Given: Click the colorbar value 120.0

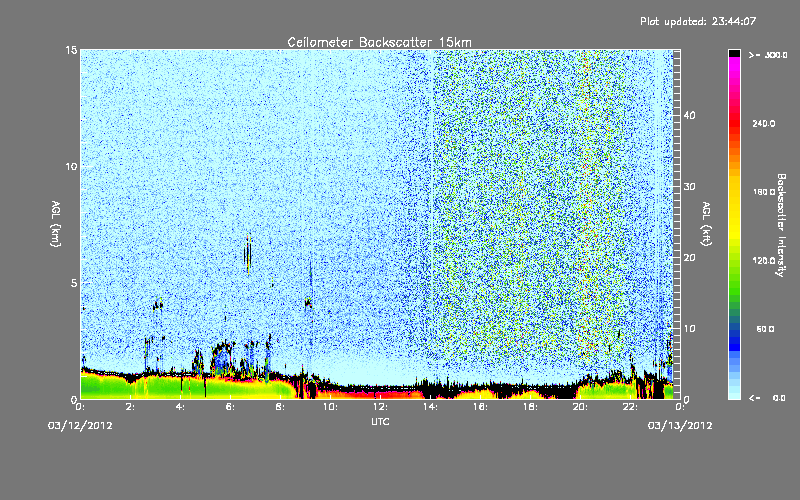Looking at the screenshot, I should coord(764,261).
